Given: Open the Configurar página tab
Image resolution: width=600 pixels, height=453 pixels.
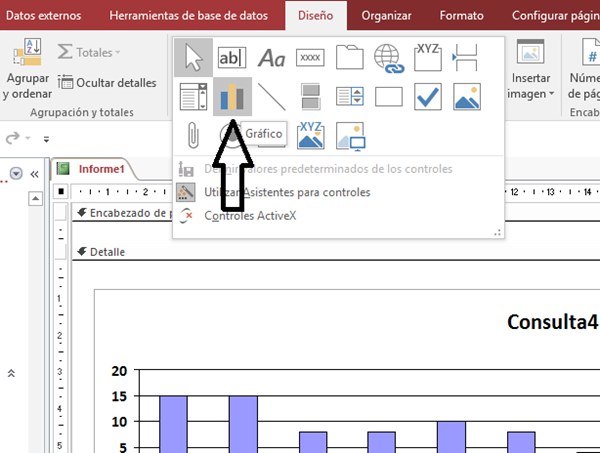Looking at the screenshot, I should click(556, 15).
